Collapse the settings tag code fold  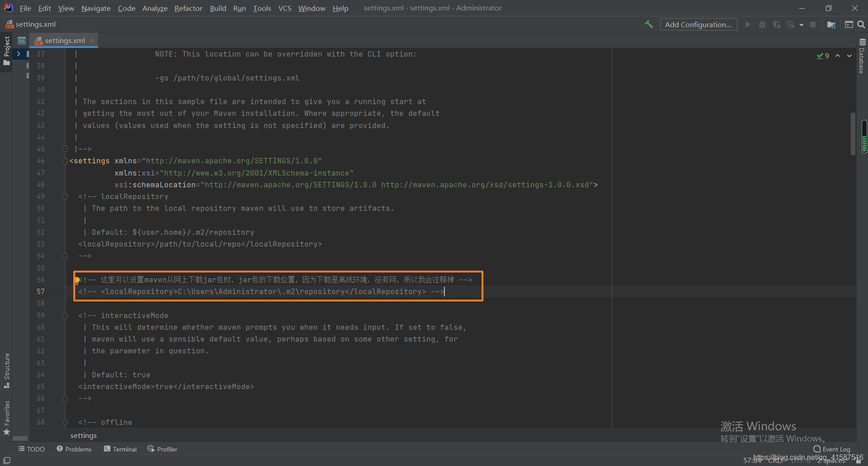tap(65, 161)
